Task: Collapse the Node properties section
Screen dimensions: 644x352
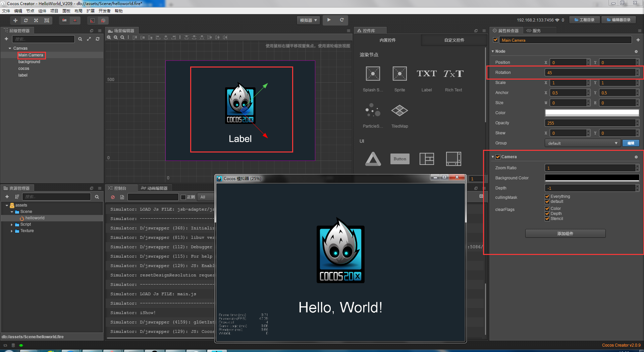Action: pyautogui.click(x=493, y=51)
